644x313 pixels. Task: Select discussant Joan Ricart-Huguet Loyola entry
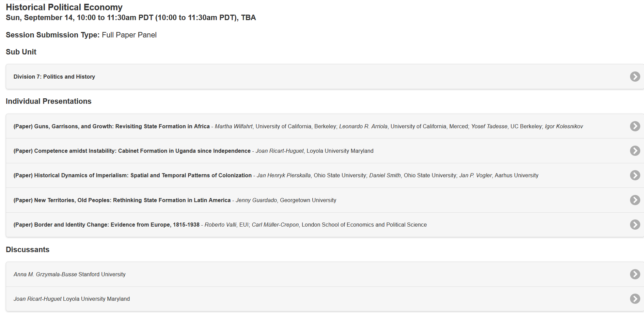(x=72, y=299)
